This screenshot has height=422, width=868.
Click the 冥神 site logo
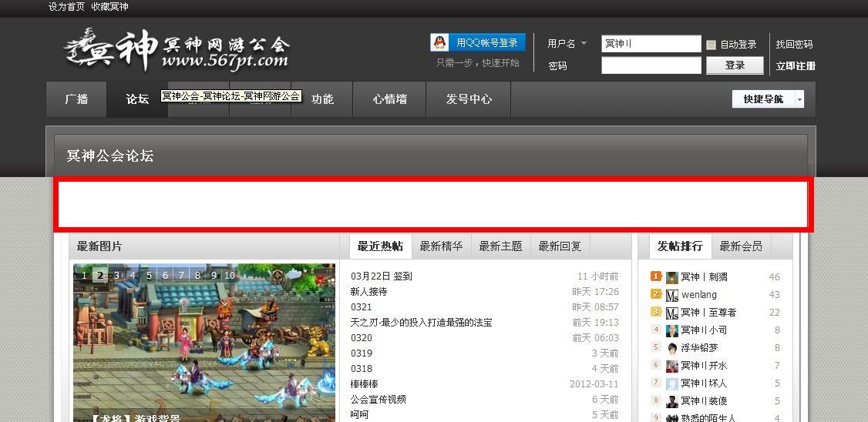coord(176,49)
